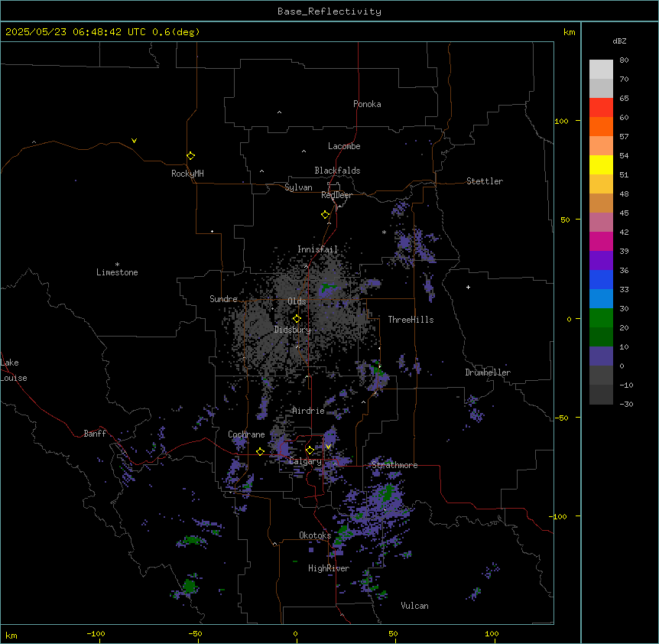The height and width of the screenshot is (644, 659).
Task: Click the Drumheller label
Action: [x=488, y=372]
